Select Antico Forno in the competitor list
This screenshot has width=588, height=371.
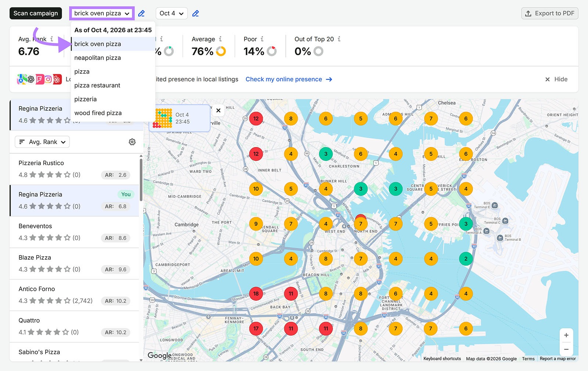point(74,295)
